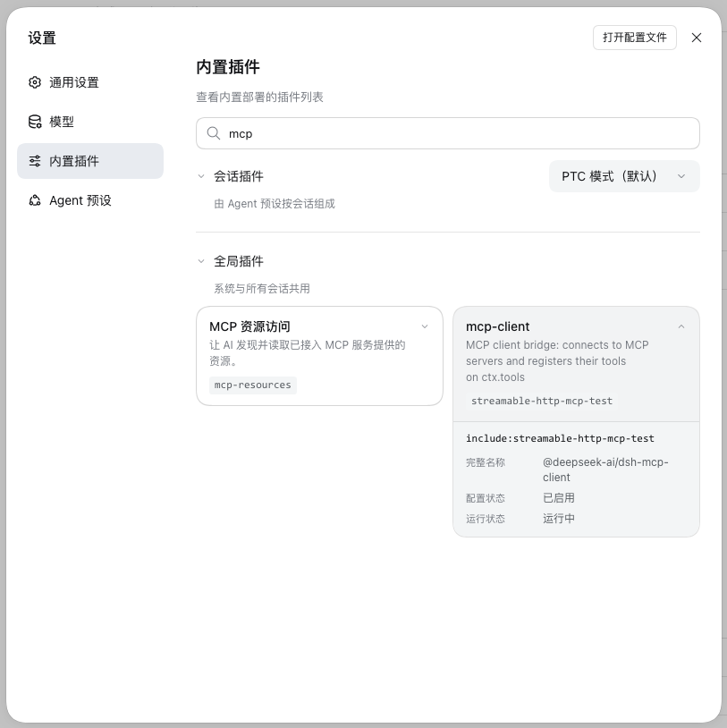Viewport: 727px width, 728px height.
Task: Click the MCP 资源访问 card title
Action: [x=249, y=326]
